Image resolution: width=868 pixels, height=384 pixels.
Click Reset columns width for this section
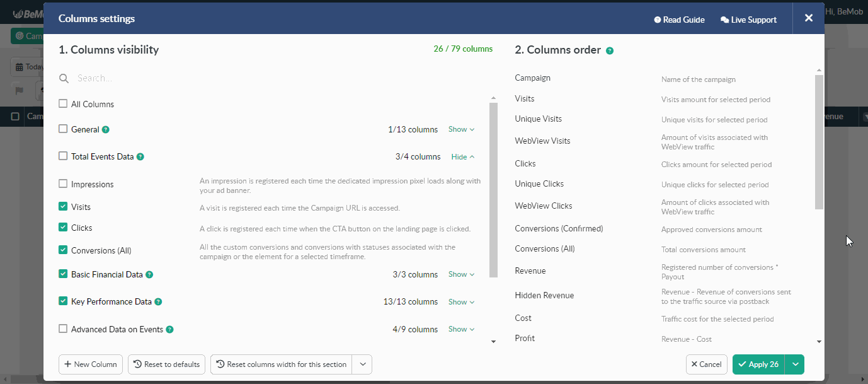[282, 364]
